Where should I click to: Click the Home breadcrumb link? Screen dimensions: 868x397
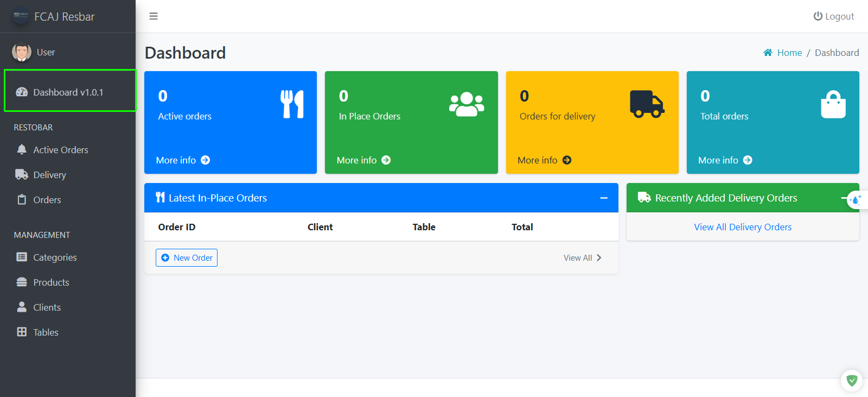(789, 53)
